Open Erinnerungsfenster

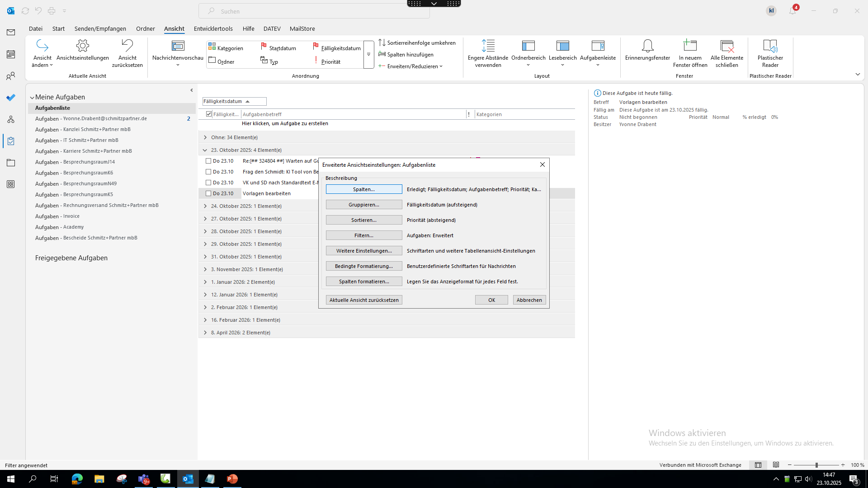(x=647, y=50)
